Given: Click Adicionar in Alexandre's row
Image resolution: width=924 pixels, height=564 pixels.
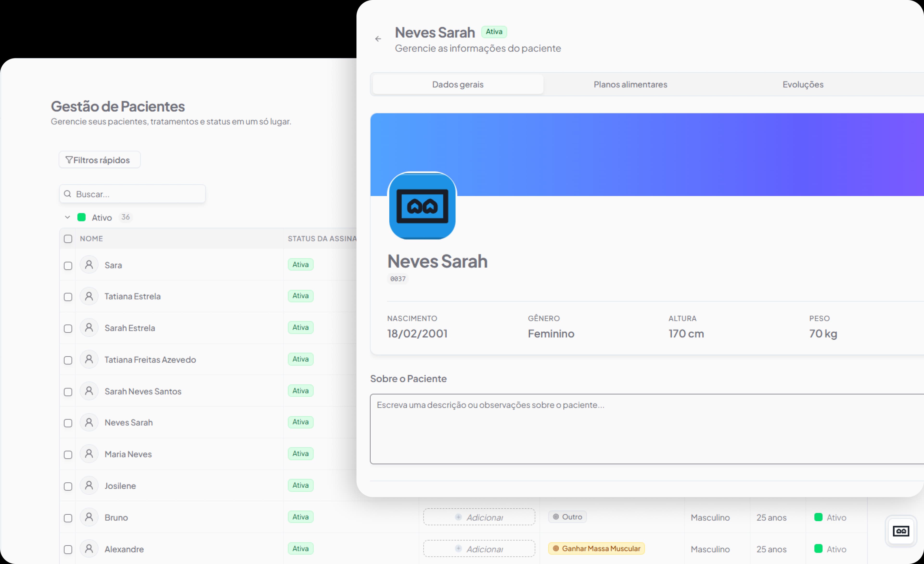Looking at the screenshot, I should click(479, 549).
